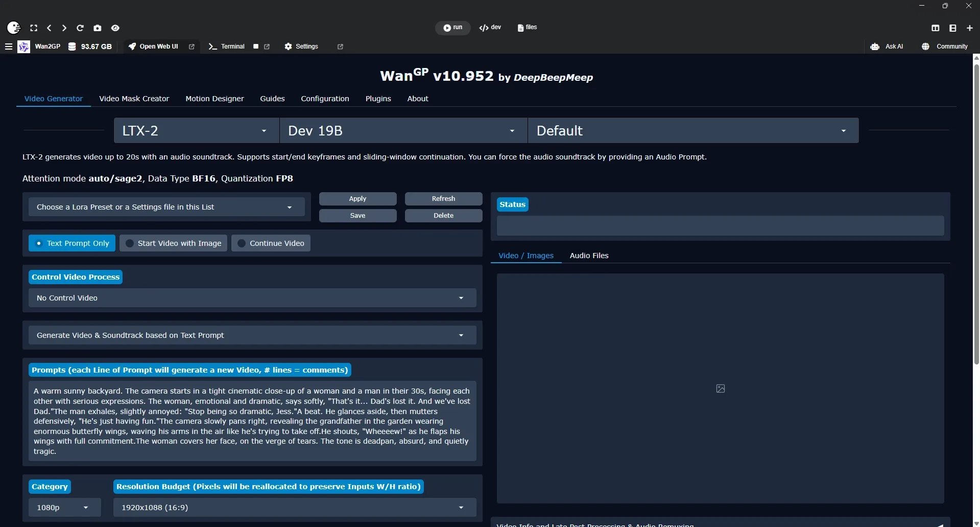Click the Save preset button
The width and height of the screenshot is (980, 527).
[358, 216]
